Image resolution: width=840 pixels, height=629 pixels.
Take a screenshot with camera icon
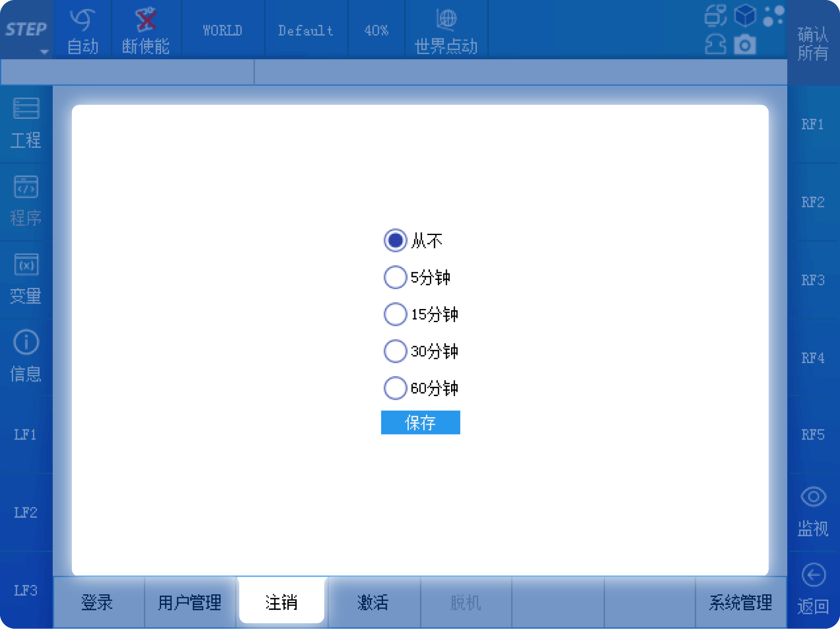(745, 44)
